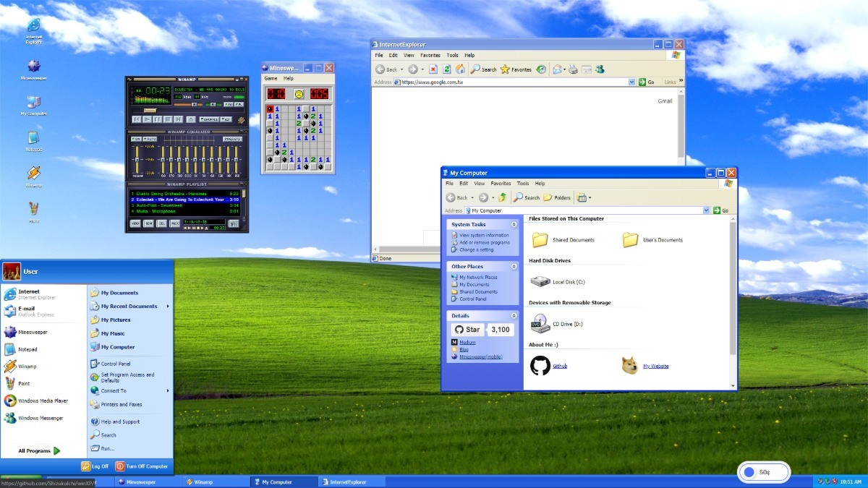Collapse the Details panel
Screen dimensions: 868x488
click(x=514, y=315)
